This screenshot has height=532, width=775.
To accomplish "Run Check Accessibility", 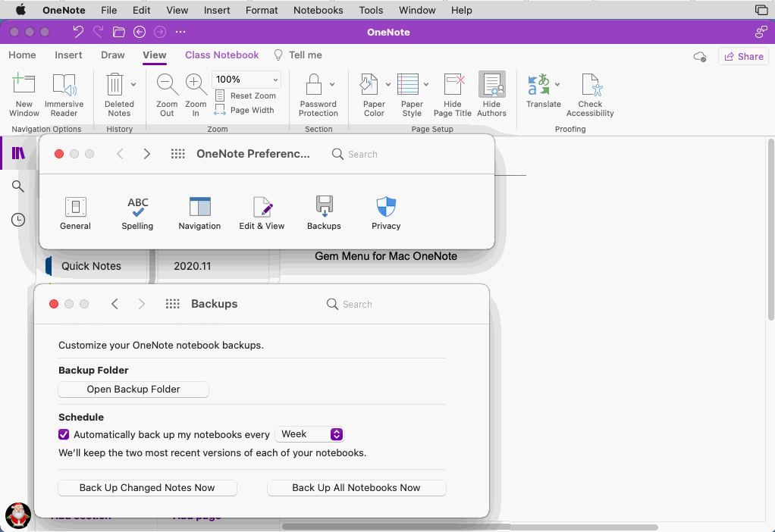I will 590,94.
